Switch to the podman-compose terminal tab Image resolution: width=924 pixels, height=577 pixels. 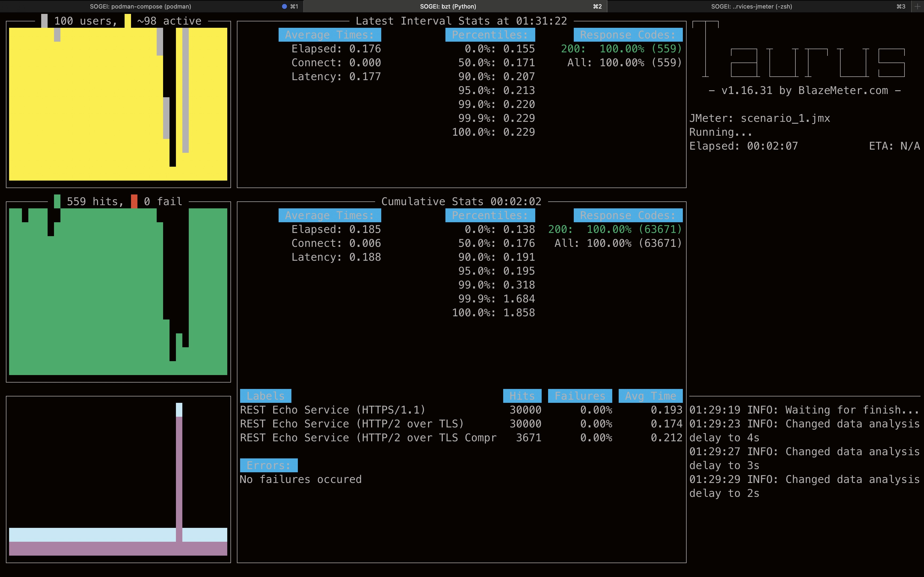(141, 6)
